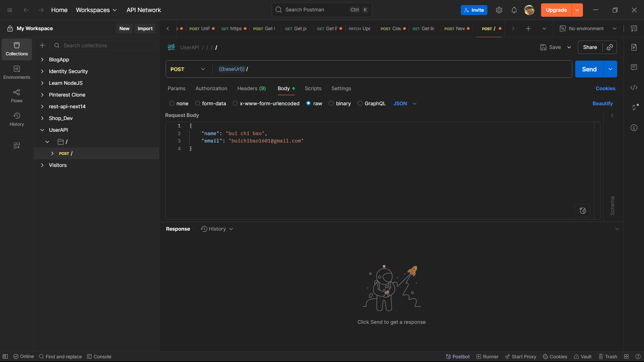The width and height of the screenshot is (644, 362).
Task: Open the comments icon in right sidebar
Action: 634,67
